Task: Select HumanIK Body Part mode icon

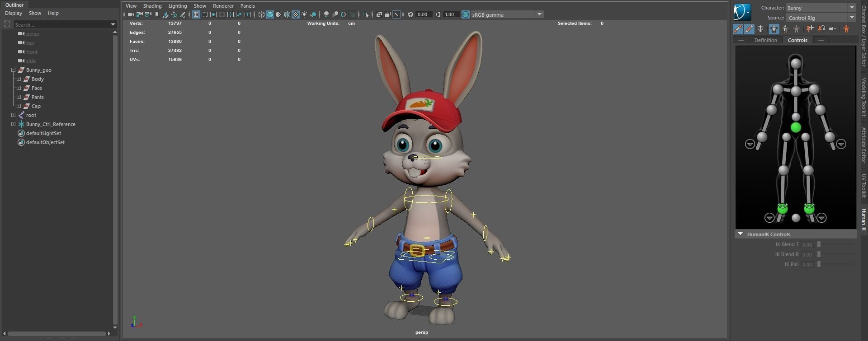Action: click(785, 29)
